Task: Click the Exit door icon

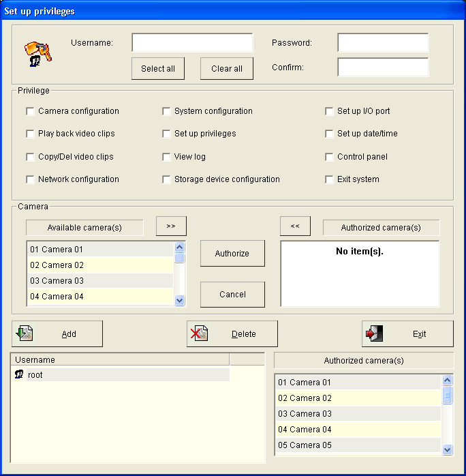Action: pyautogui.click(x=374, y=333)
